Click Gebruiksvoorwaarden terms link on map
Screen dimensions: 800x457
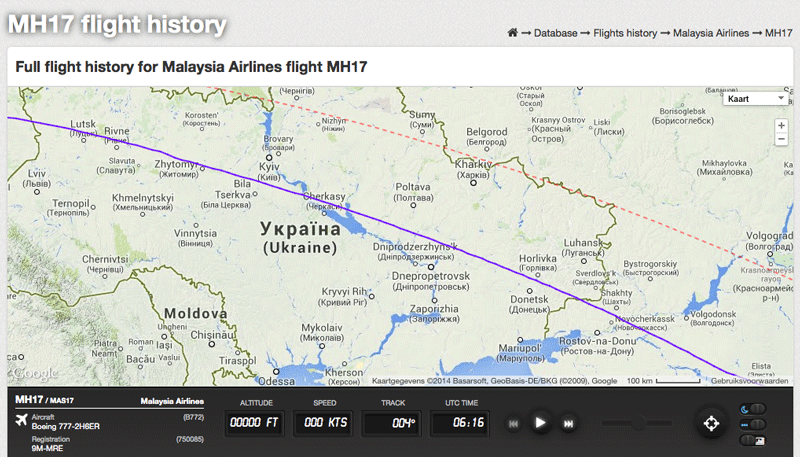(x=749, y=380)
